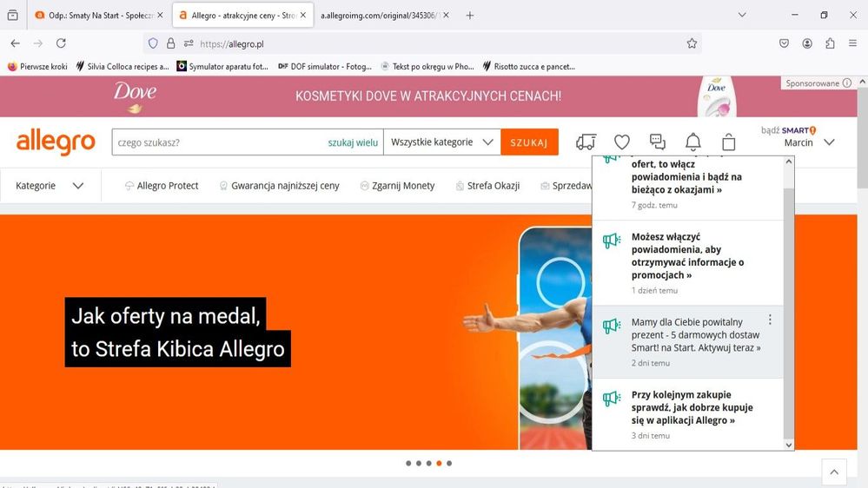
Task: Expand the Marcin account menu chevron
Action: tap(829, 142)
